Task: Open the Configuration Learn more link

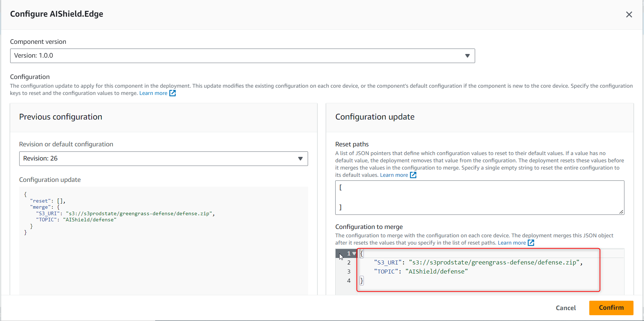Action: click(x=153, y=93)
